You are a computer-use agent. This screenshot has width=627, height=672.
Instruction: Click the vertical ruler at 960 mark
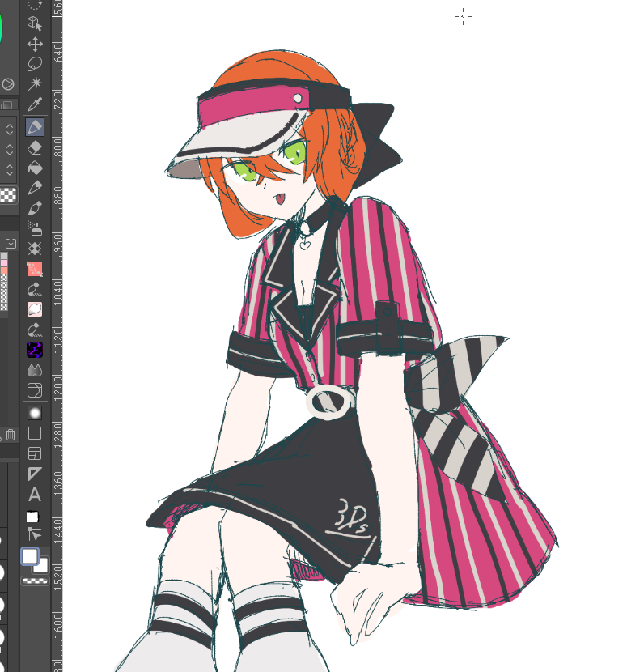(x=57, y=243)
